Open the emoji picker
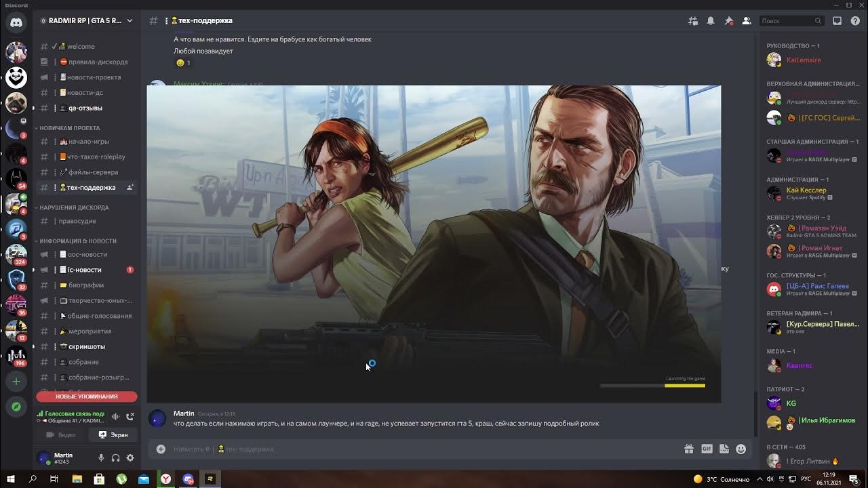 coord(741,449)
